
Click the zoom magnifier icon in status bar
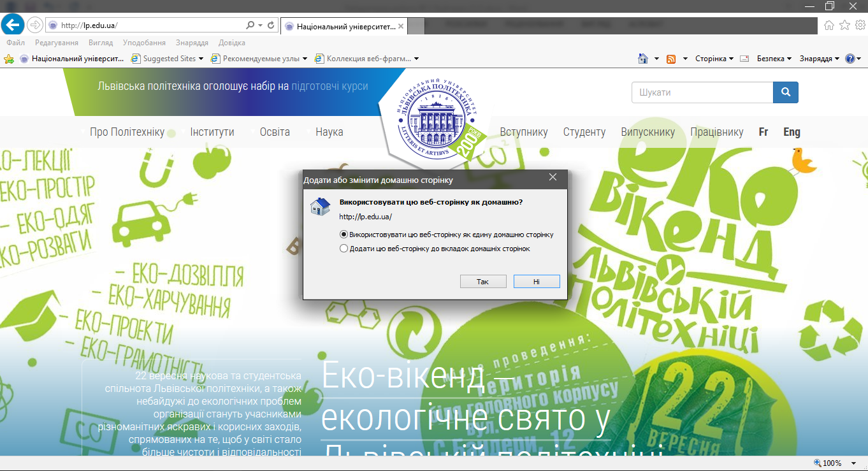pos(818,463)
